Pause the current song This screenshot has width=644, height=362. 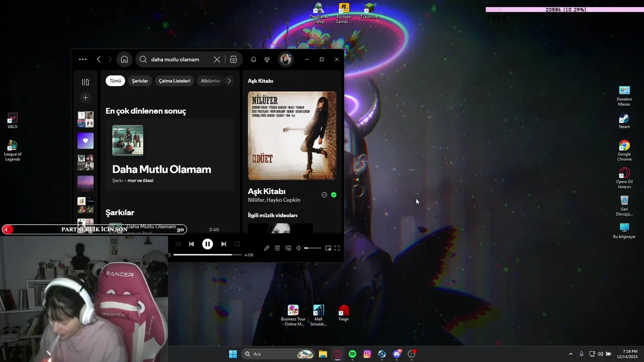(x=207, y=244)
